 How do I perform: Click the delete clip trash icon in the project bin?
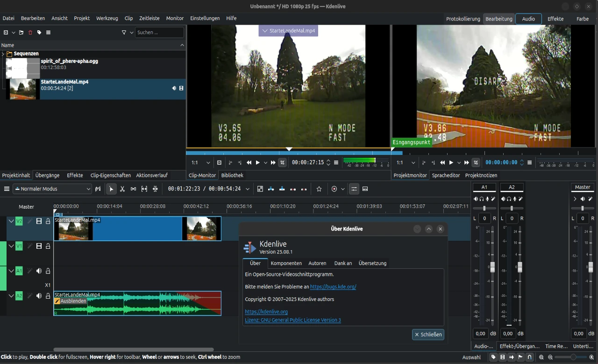pos(30,33)
